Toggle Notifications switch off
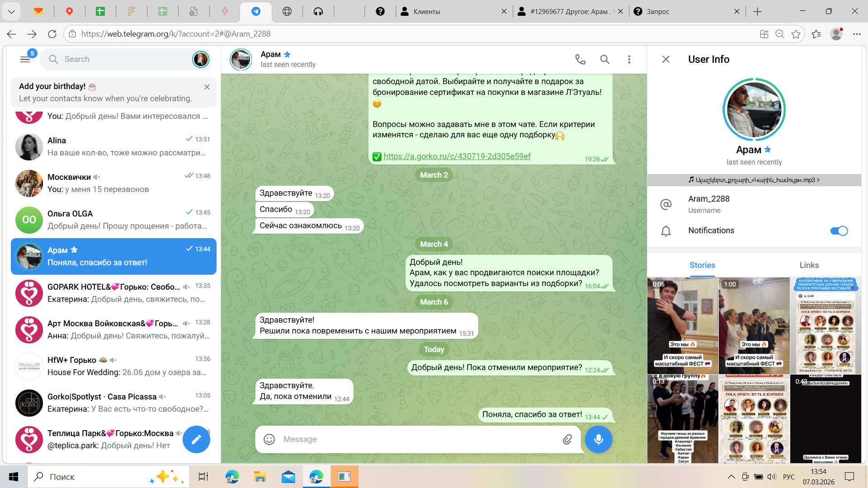The width and height of the screenshot is (868, 488). coord(839,231)
